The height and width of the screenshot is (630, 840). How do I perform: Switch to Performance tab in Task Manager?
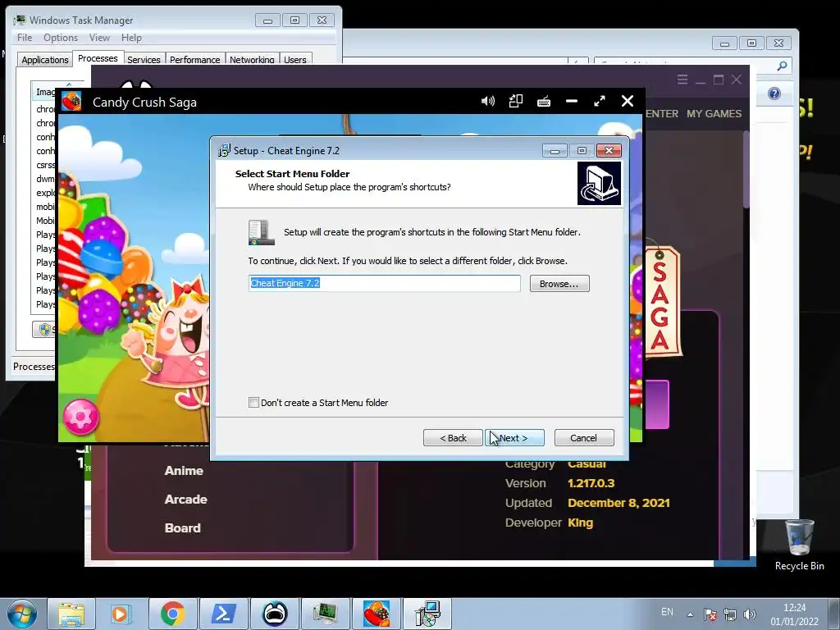click(195, 59)
